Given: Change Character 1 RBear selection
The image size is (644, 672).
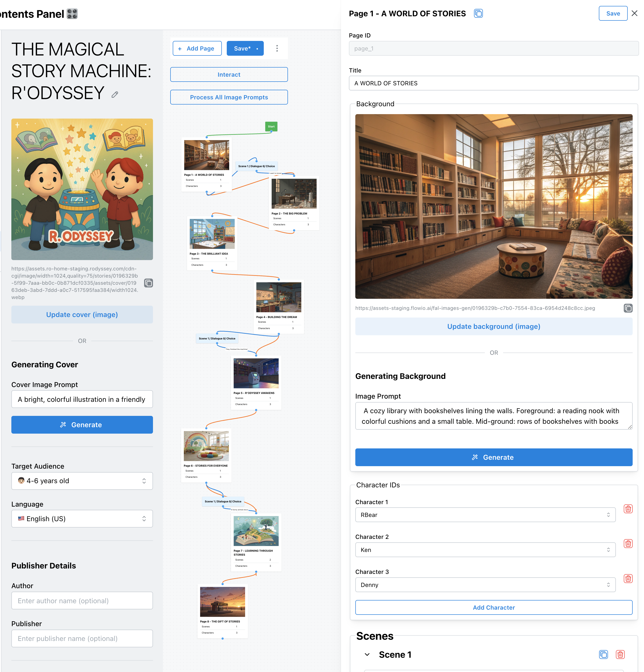Looking at the screenshot, I should pos(485,515).
